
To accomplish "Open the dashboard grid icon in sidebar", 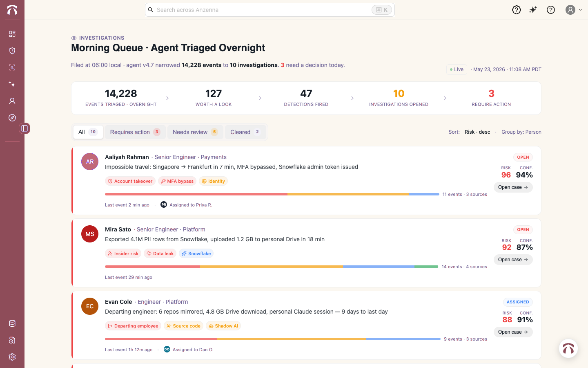I will (12, 34).
